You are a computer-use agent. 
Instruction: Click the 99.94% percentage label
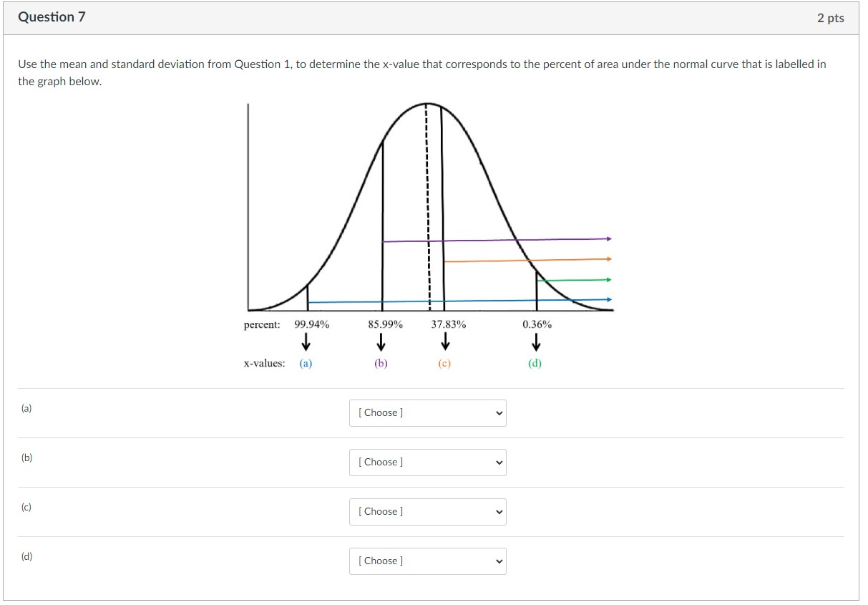311,324
